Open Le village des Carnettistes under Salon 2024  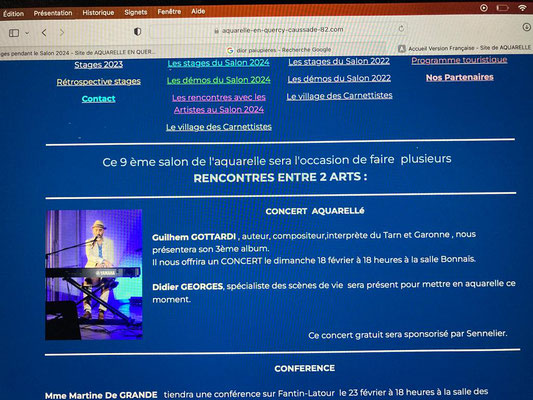click(219, 127)
